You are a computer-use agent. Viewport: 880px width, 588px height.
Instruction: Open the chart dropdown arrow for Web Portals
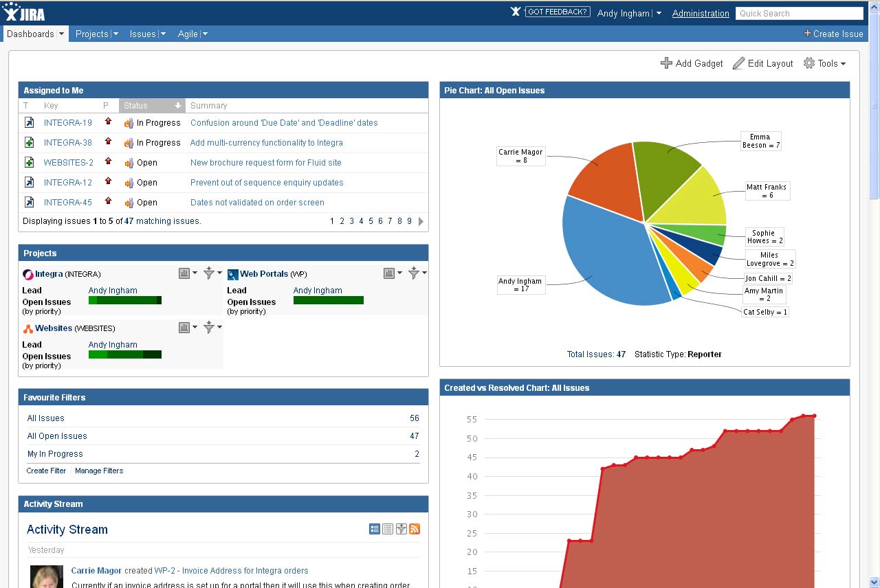point(399,273)
